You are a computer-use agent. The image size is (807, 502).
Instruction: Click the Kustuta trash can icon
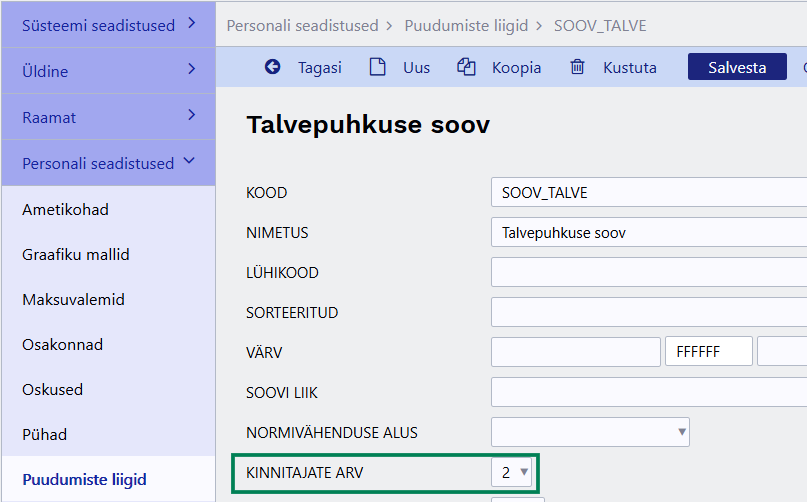(x=577, y=67)
